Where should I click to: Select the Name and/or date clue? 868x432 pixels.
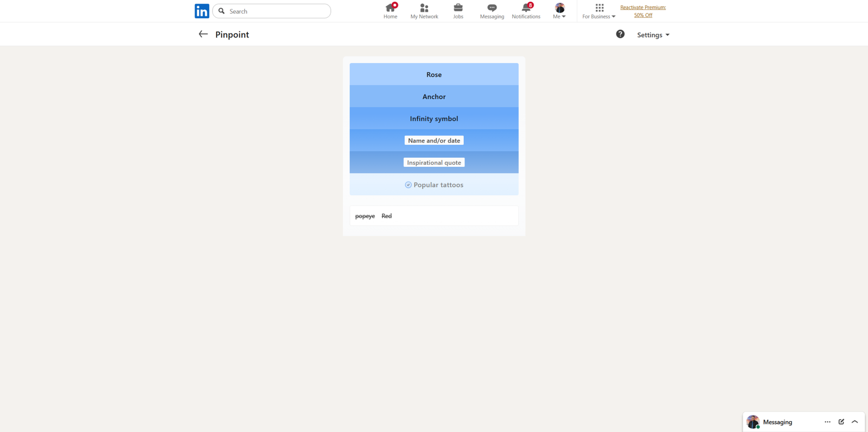(434, 140)
